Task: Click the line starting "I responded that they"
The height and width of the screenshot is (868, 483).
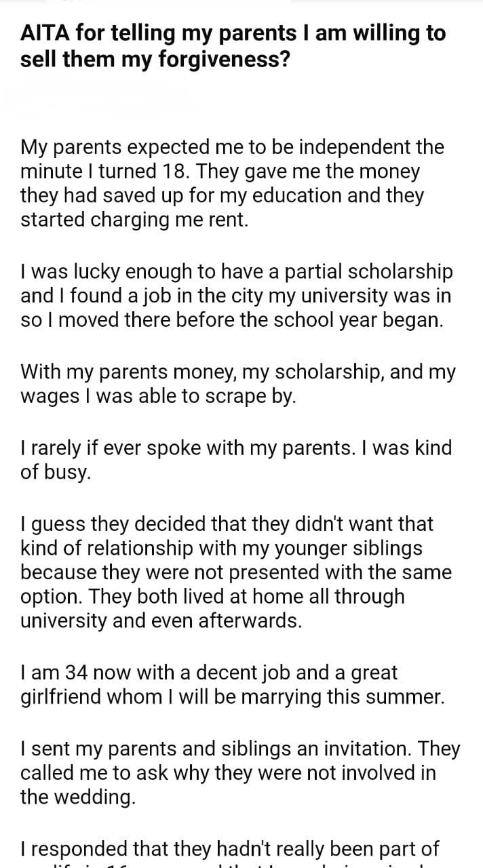Action: pyautogui.click(x=230, y=848)
